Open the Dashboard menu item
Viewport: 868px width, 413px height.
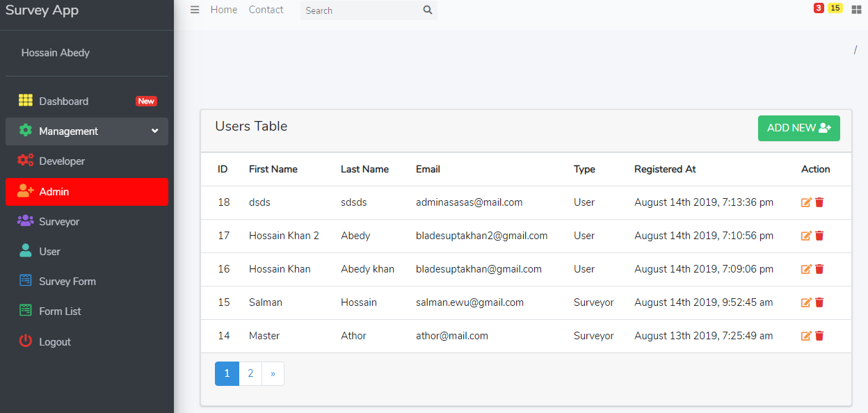click(87, 101)
